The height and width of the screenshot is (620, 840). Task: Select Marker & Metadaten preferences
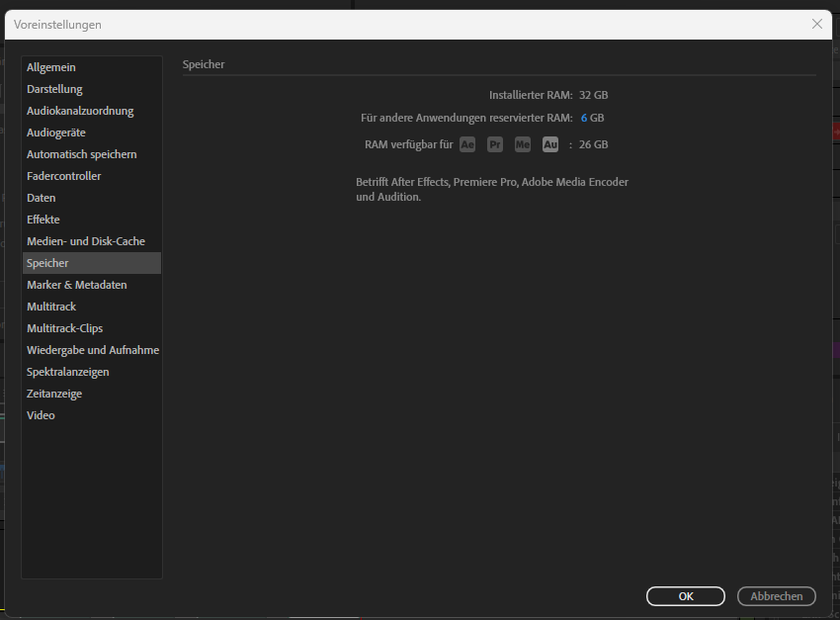(76, 284)
